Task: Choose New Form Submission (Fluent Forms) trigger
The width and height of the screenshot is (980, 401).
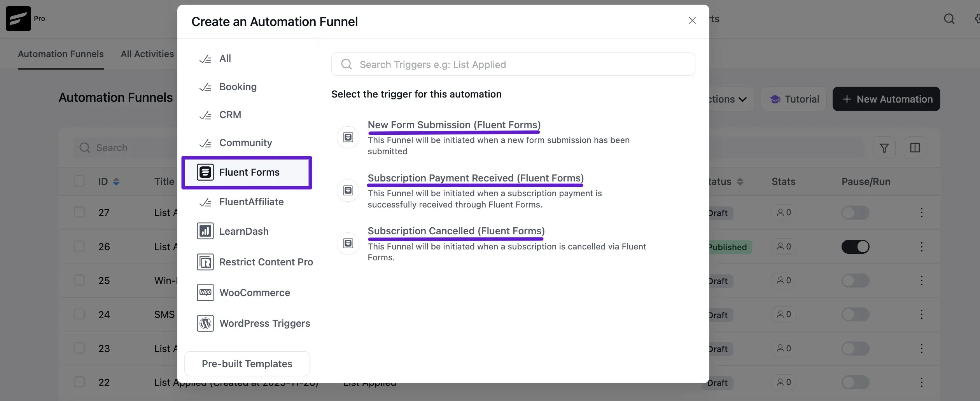Action: point(454,125)
